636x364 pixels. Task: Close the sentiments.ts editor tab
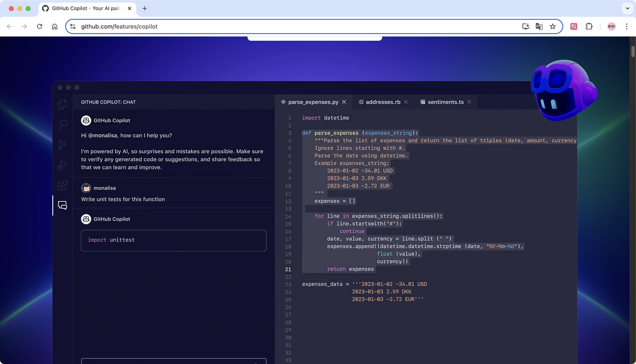[469, 102]
